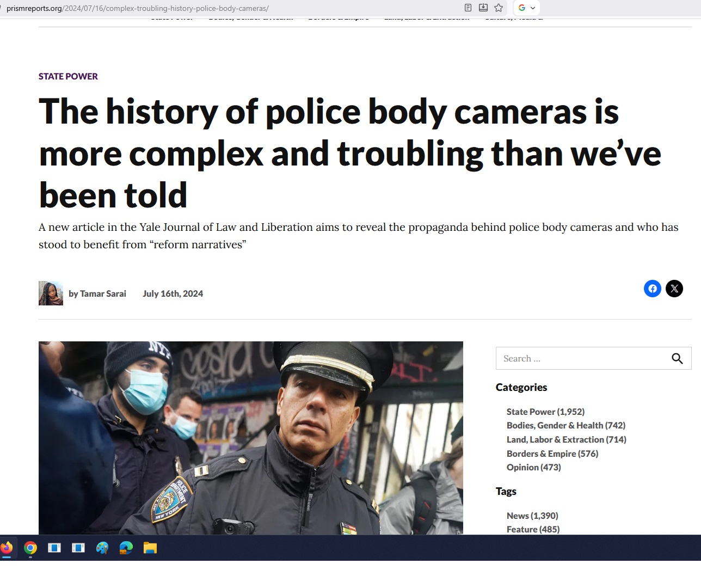Image resolution: width=701 pixels, height=588 pixels.
Task: Open Bodies, Gender & Health (742) category
Action: tap(566, 425)
